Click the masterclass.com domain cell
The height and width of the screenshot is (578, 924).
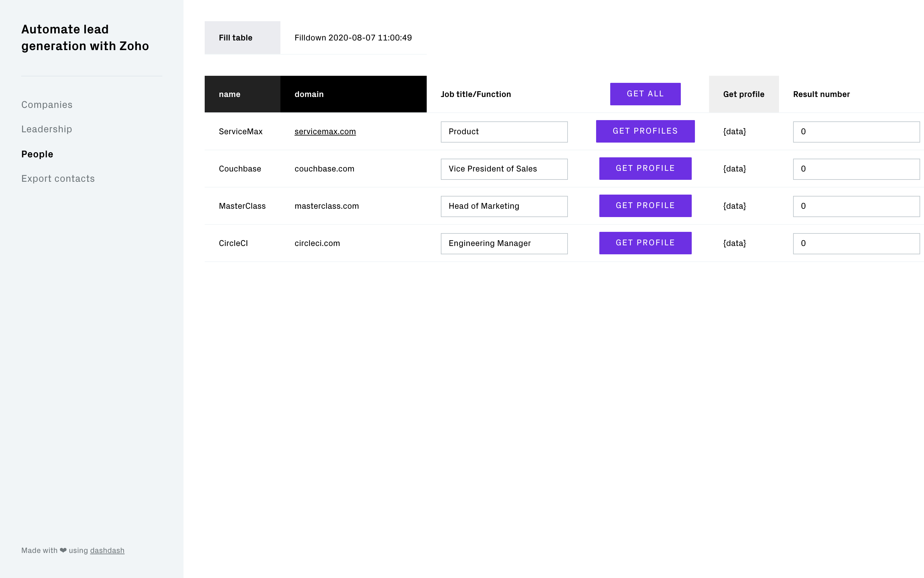point(327,206)
